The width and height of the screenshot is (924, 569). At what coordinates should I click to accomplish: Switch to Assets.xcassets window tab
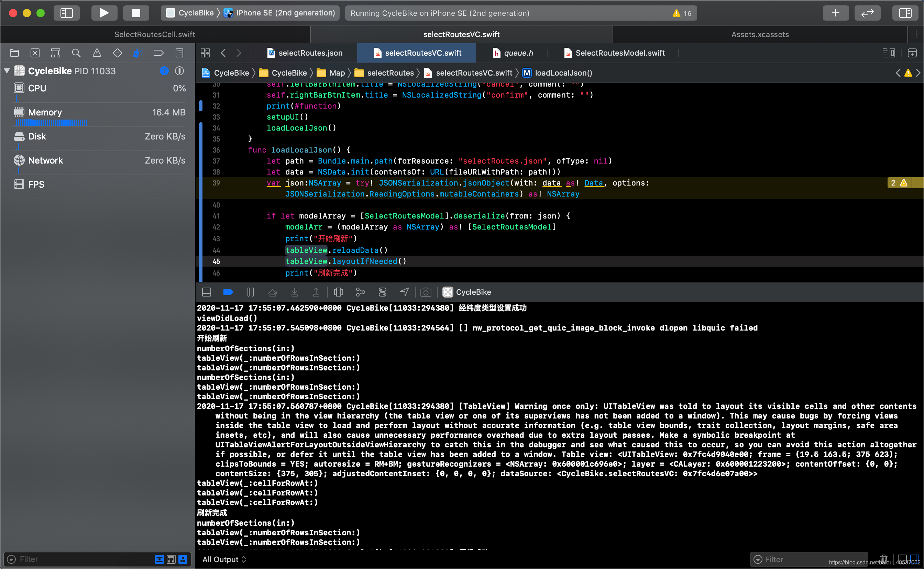tap(760, 35)
